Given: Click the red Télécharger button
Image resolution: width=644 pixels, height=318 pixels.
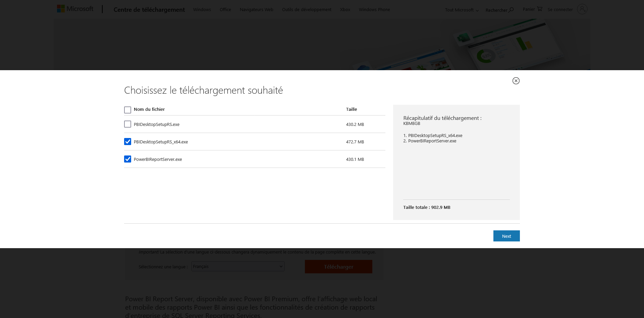Looking at the screenshot, I should (338, 267).
